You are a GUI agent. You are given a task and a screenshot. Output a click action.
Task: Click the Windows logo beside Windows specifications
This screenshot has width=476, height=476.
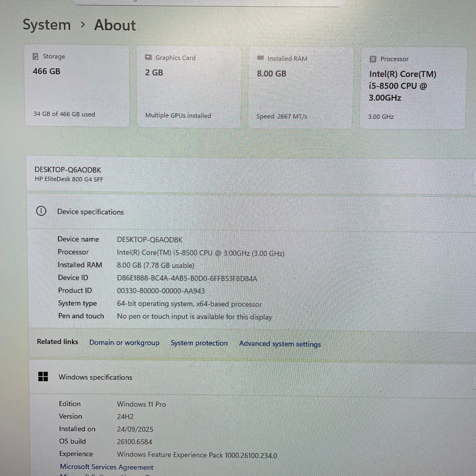point(43,377)
